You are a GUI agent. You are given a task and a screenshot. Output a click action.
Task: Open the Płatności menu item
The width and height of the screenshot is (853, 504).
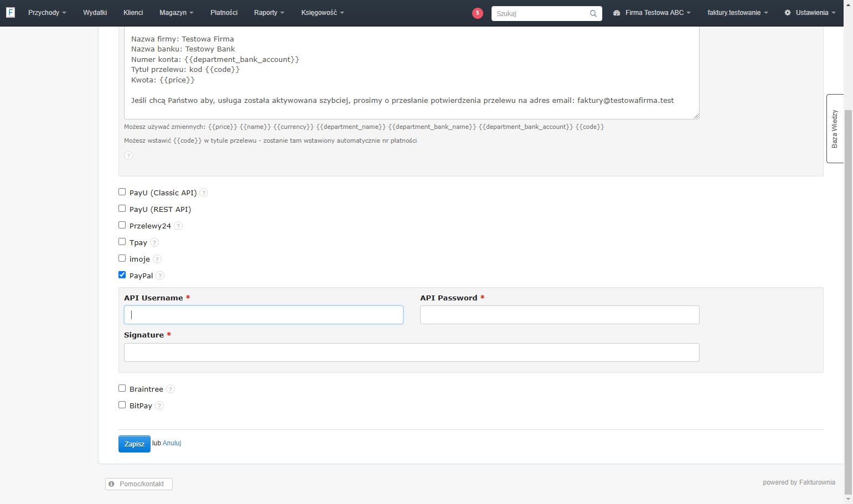pyautogui.click(x=224, y=13)
